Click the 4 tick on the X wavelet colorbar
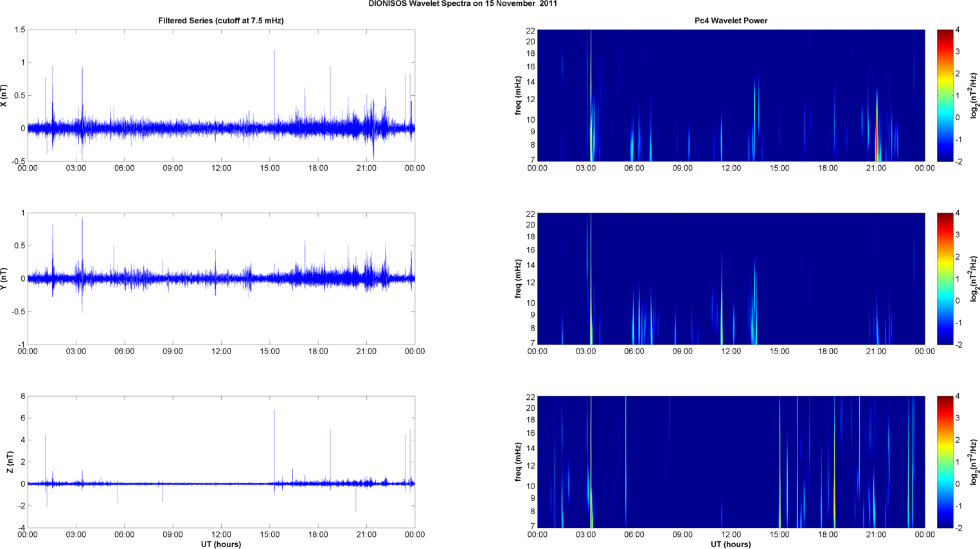 pyautogui.click(x=958, y=30)
